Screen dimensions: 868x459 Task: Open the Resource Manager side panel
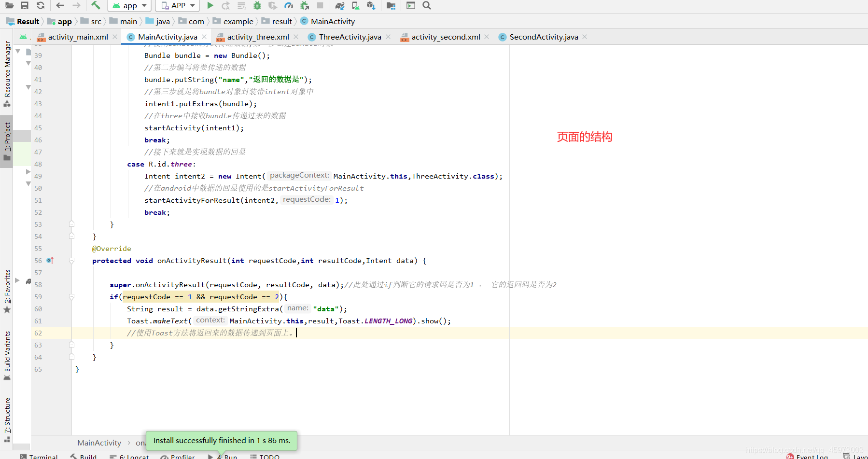7,74
